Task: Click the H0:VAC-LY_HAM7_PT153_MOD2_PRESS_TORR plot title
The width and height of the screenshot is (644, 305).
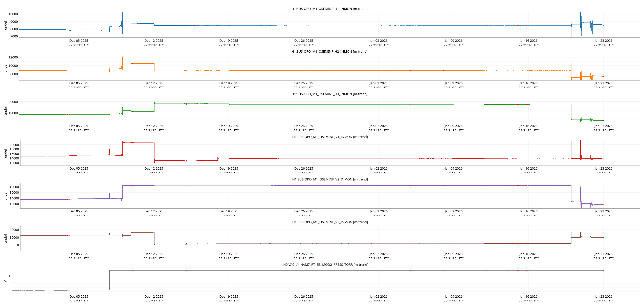Action: [325, 265]
